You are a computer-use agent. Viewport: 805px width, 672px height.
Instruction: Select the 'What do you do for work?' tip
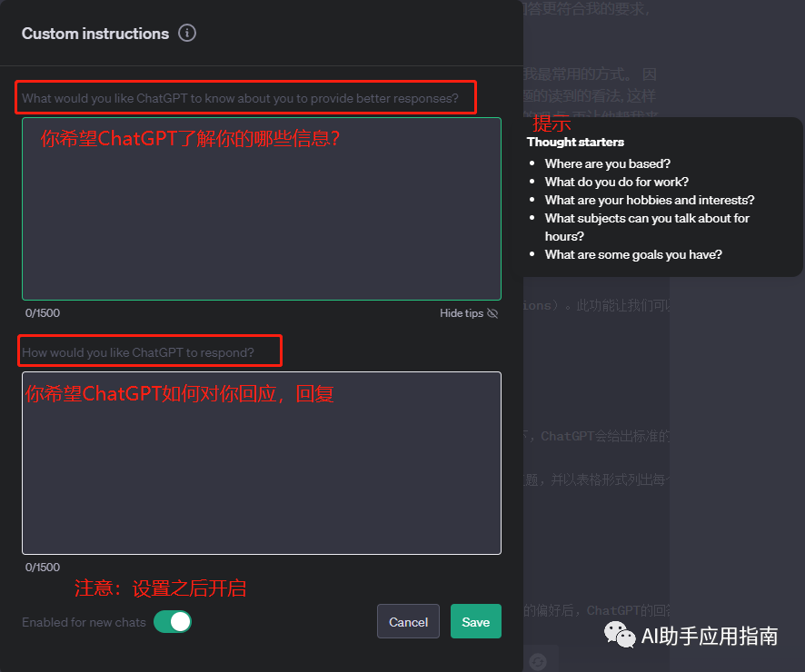(617, 182)
